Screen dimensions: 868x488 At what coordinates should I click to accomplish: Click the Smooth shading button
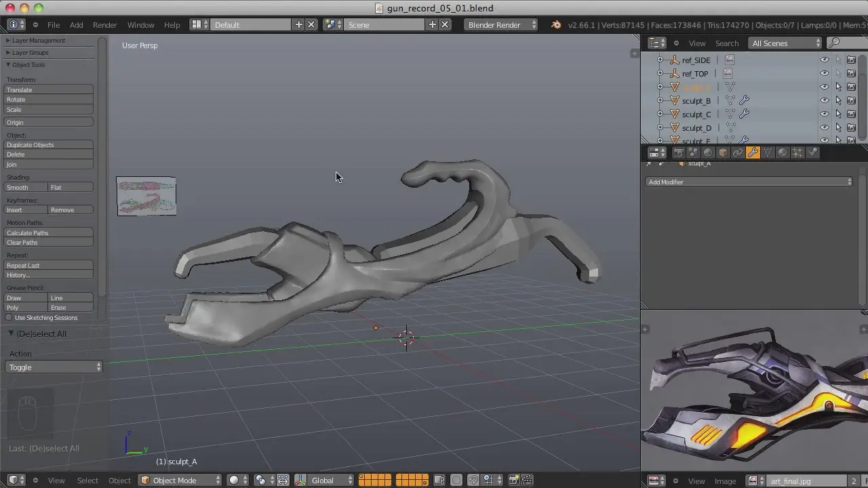[x=26, y=187]
